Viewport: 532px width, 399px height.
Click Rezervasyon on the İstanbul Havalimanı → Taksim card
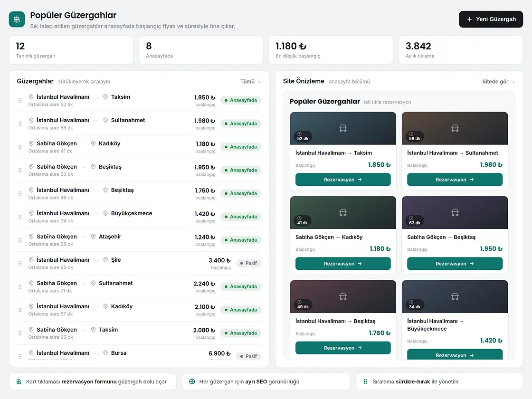pos(343,180)
